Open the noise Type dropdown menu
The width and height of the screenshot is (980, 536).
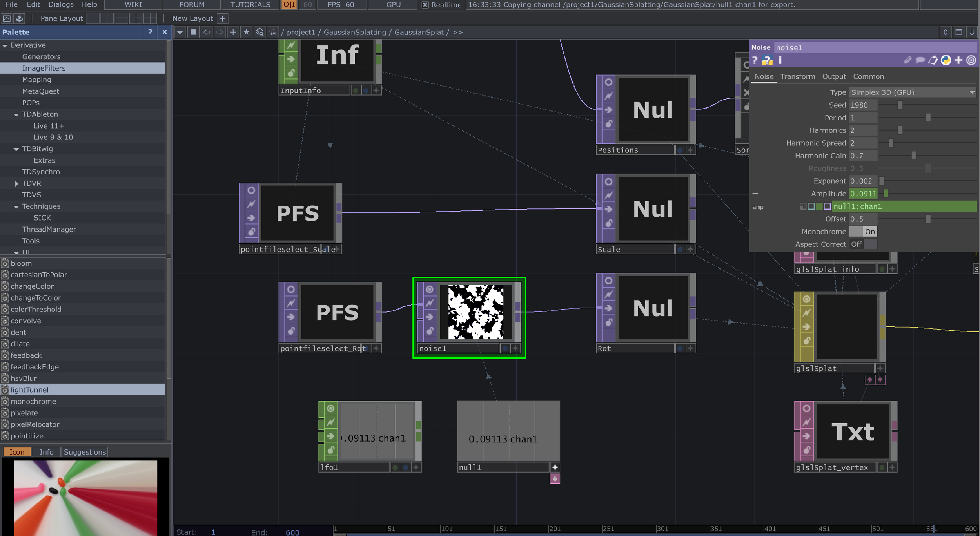pyautogui.click(x=912, y=92)
